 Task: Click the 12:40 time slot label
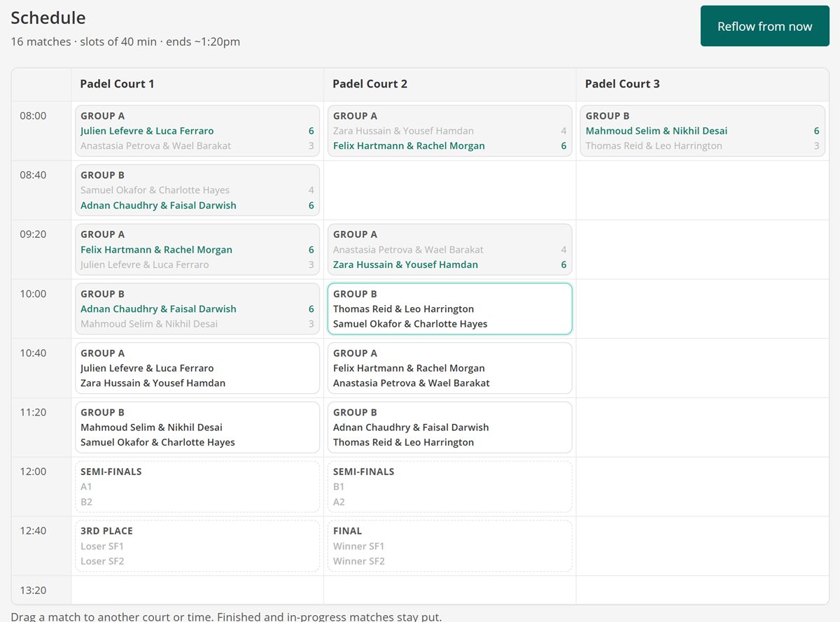tap(33, 530)
